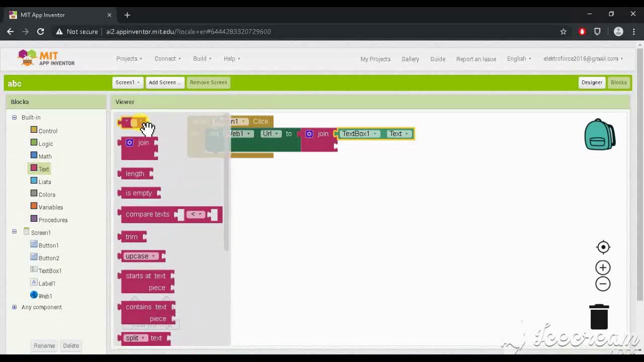Image resolution: width=644 pixels, height=362 pixels.
Task: Open the Text blocks drawer
Action: coord(44,169)
